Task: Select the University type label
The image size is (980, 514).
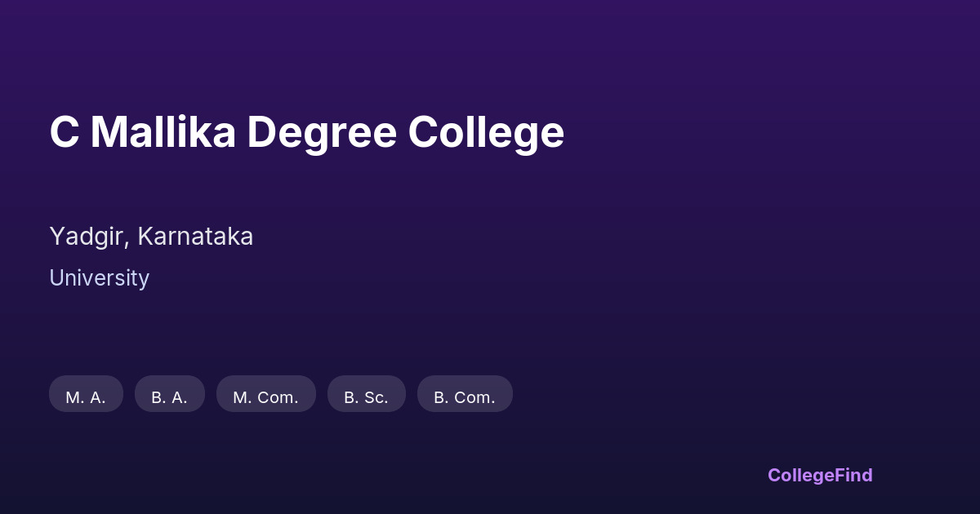Action: [x=99, y=278]
